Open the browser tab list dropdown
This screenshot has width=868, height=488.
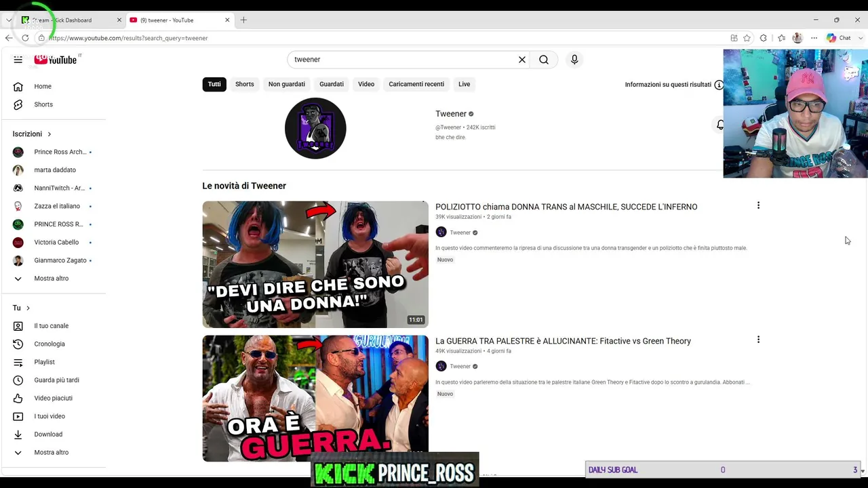tap(9, 20)
